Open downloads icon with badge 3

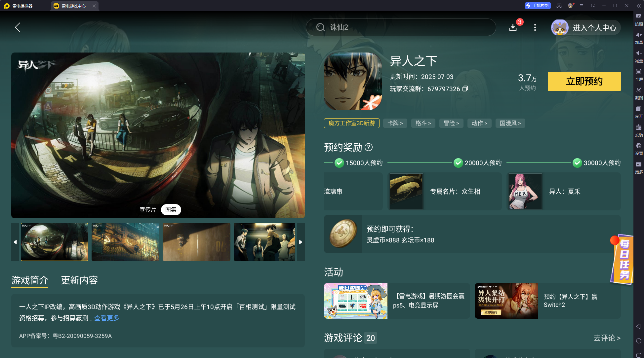coord(513,27)
